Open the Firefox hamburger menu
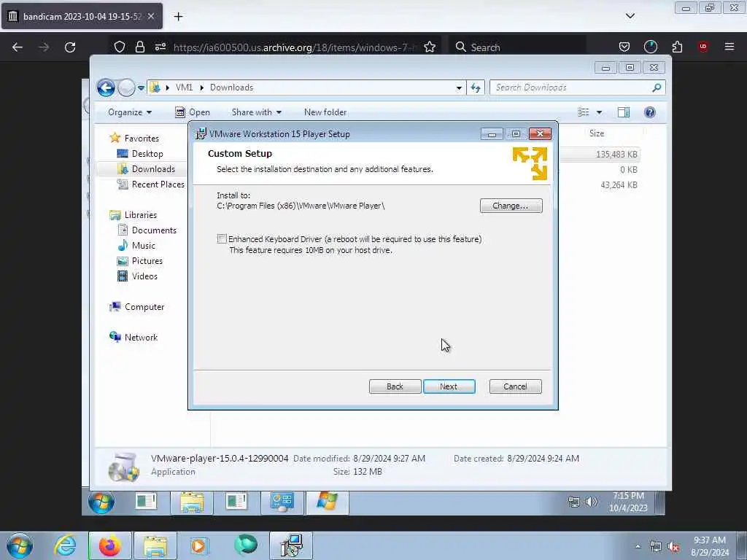Screen dimensions: 747x560 click(729, 47)
